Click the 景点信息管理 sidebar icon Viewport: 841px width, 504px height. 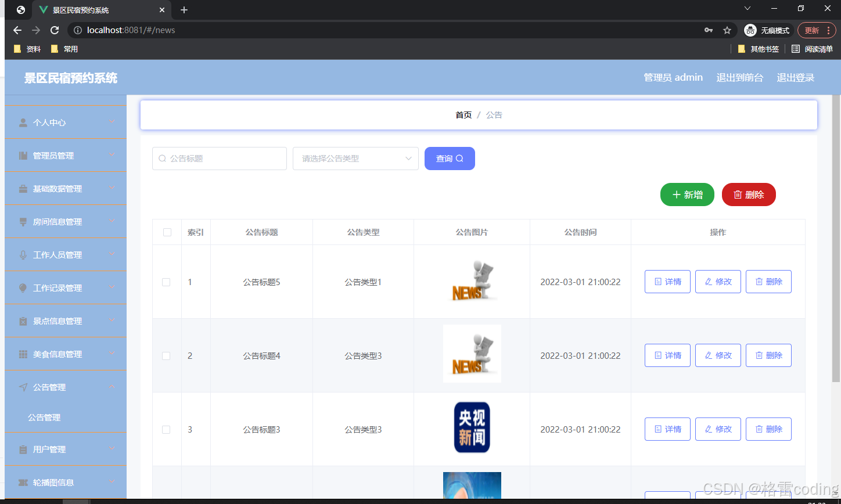[x=23, y=321]
